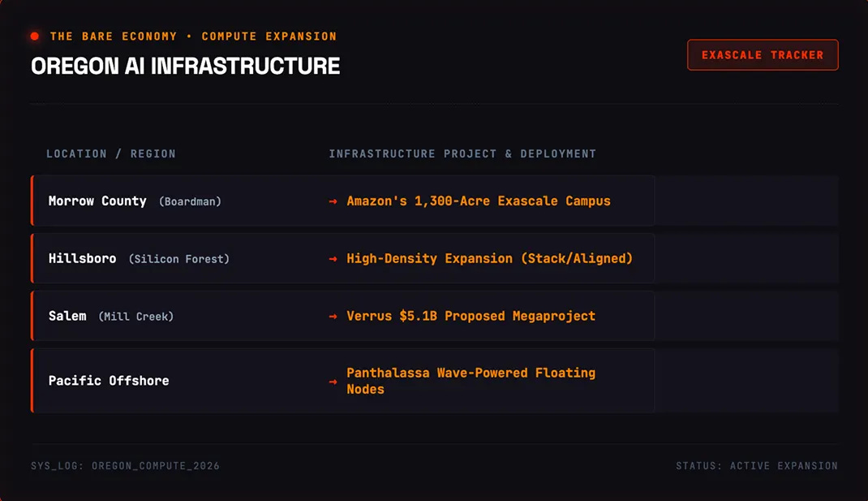Open Panthalassa Wave-Powered Floating Nodes entry
This screenshot has height=501, width=868.
[x=471, y=381]
